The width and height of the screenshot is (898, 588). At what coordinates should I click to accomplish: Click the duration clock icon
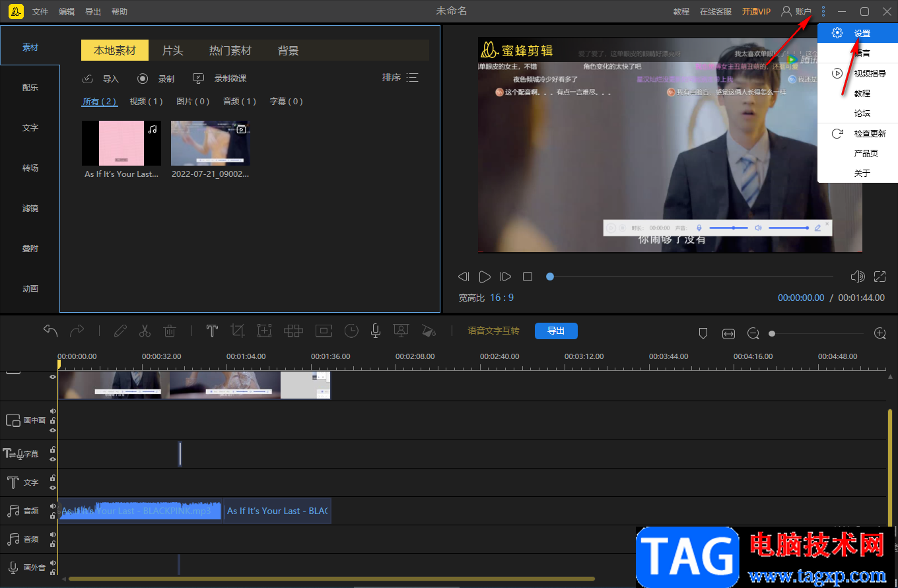tap(351, 331)
